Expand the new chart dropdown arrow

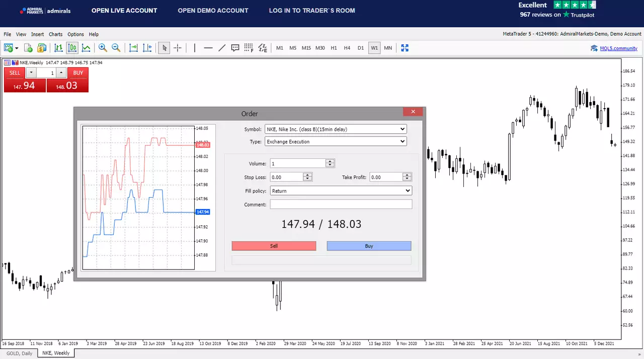point(17,48)
